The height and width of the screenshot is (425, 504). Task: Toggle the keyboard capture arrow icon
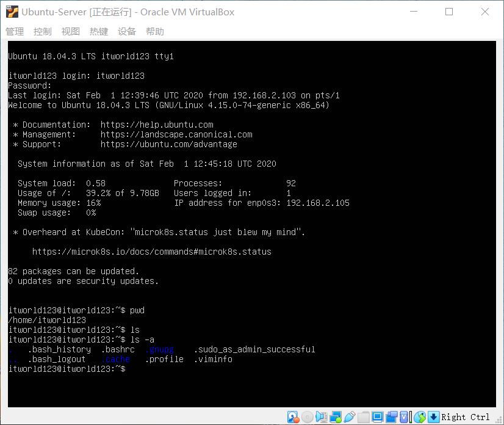click(x=433, y=416)
